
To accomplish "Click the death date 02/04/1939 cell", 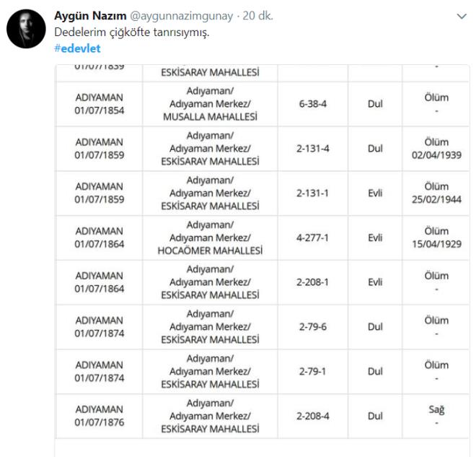I will (436, 149).
